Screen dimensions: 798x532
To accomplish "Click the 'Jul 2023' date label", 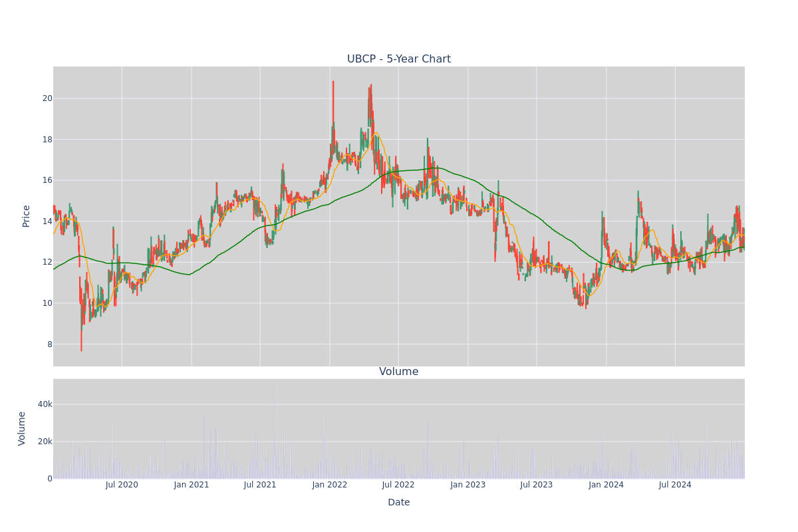I will click(537, 485).
